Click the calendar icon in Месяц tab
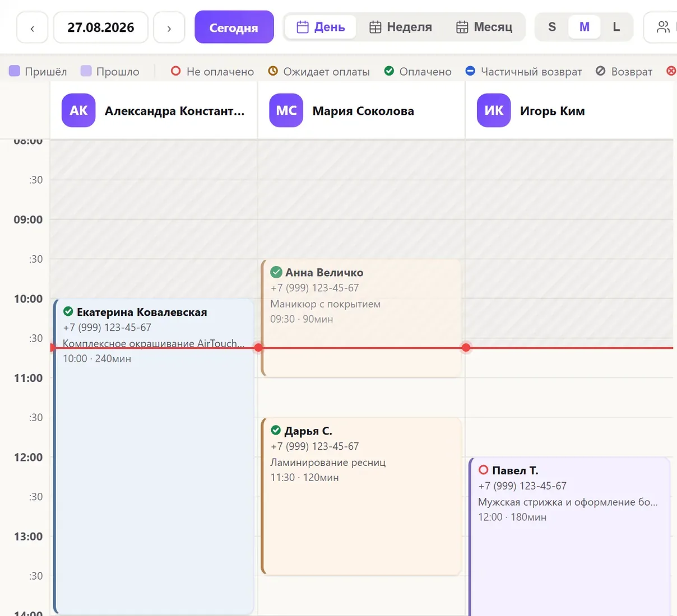 click(462, 27)
